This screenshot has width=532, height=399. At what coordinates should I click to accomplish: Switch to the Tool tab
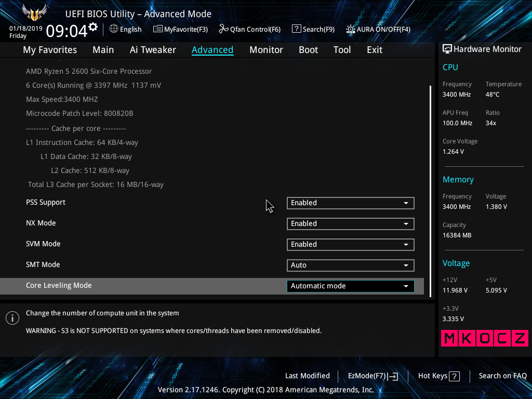coord(342,50)
